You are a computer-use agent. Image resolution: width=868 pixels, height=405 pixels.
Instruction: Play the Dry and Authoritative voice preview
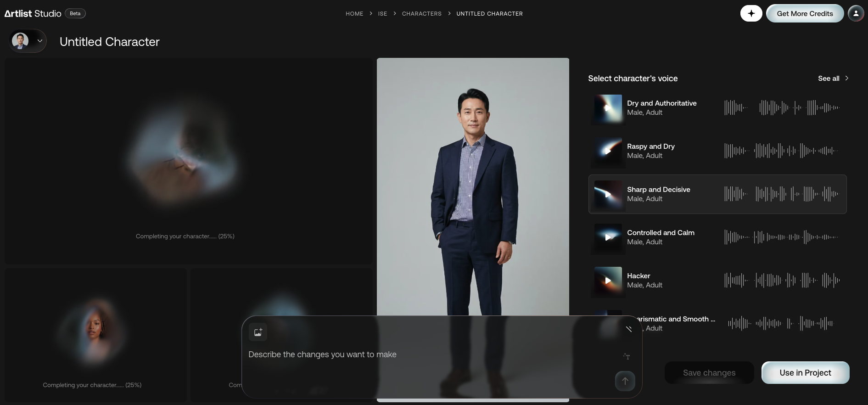[608, 108]
